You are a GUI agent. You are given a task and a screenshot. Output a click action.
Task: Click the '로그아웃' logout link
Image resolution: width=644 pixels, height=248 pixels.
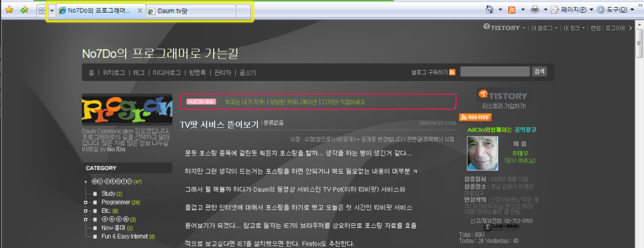coord(615,28)
